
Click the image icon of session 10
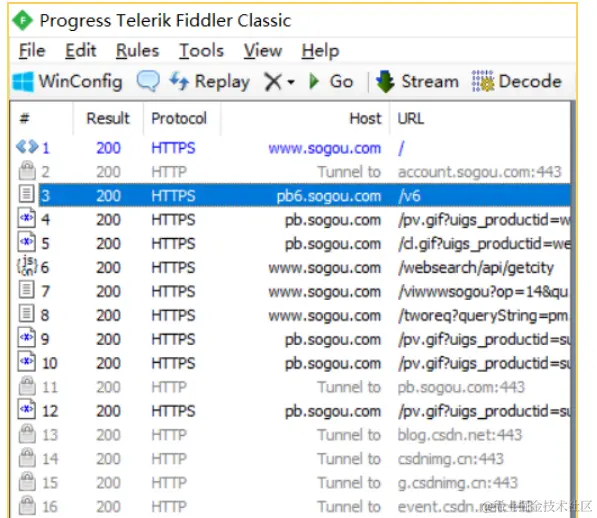[x=27, y=362]
